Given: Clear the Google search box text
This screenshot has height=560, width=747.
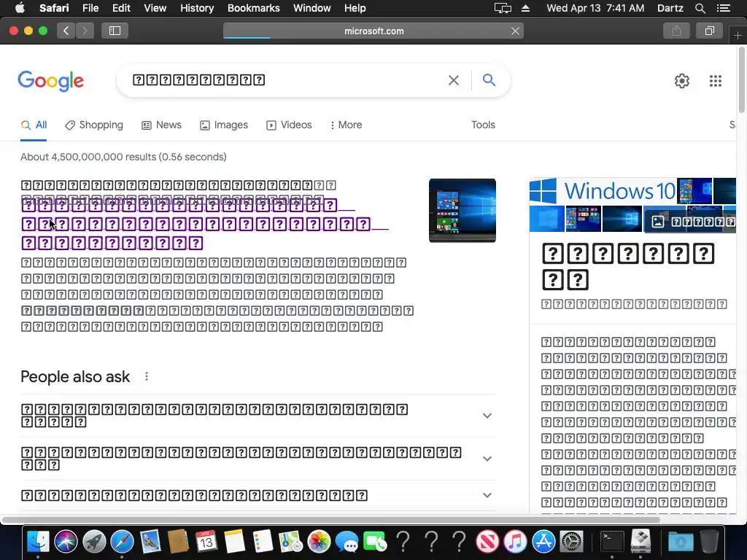Looking at the screenshot, I should [x=454, y=80].
